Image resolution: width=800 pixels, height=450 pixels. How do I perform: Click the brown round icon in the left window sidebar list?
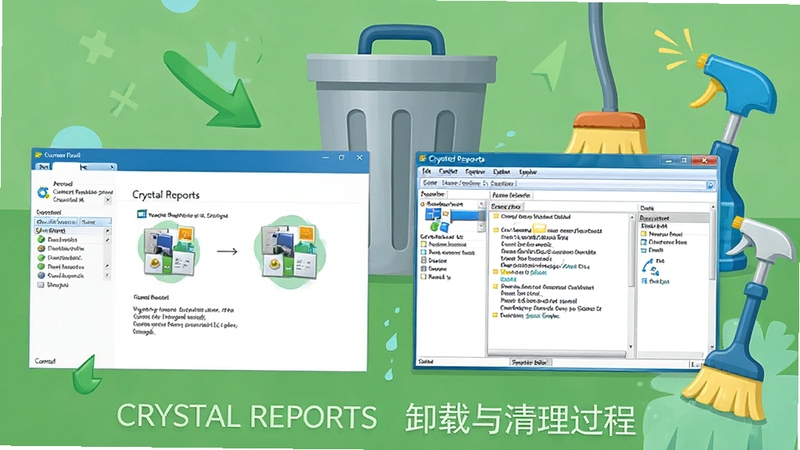(x=41, y=248)
